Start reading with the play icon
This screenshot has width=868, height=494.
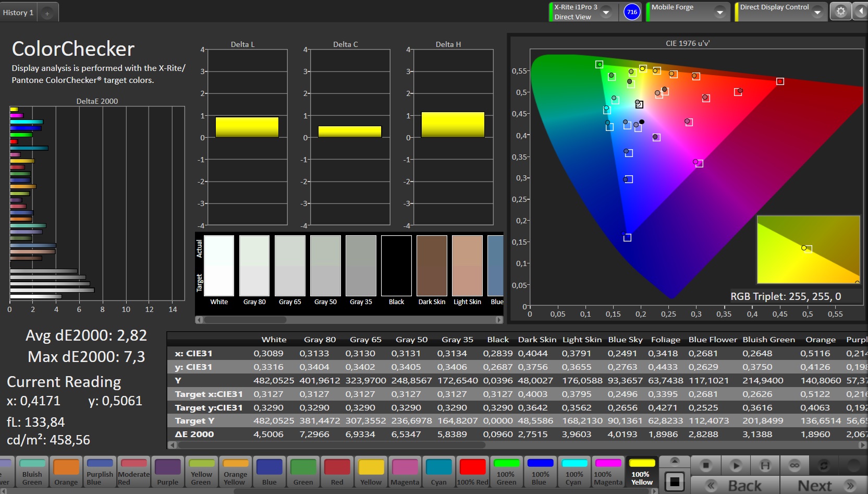tap(736, 465)
